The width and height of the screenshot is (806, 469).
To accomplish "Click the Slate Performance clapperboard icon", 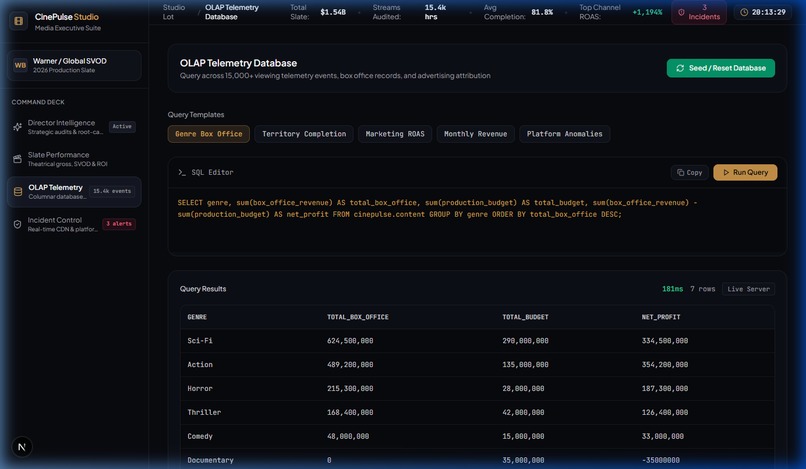I will [x=17, y=159].
